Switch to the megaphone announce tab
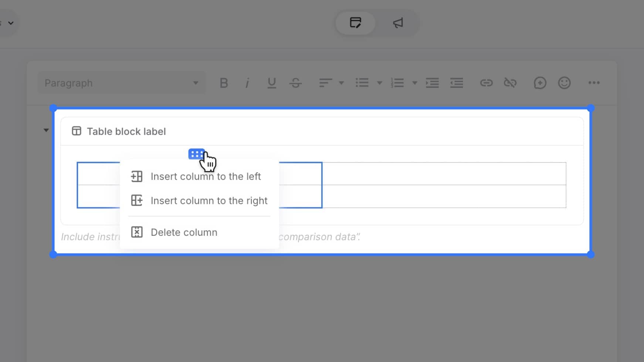This screenshot has height=362, width=644. (x=398, y=23)
